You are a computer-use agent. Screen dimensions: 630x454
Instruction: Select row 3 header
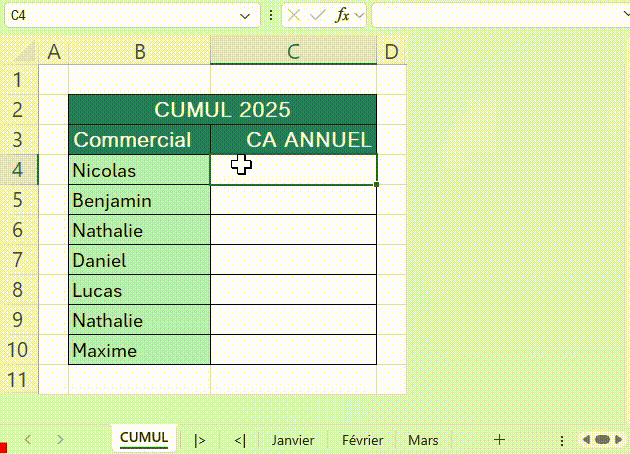click(x=18, y=139)
